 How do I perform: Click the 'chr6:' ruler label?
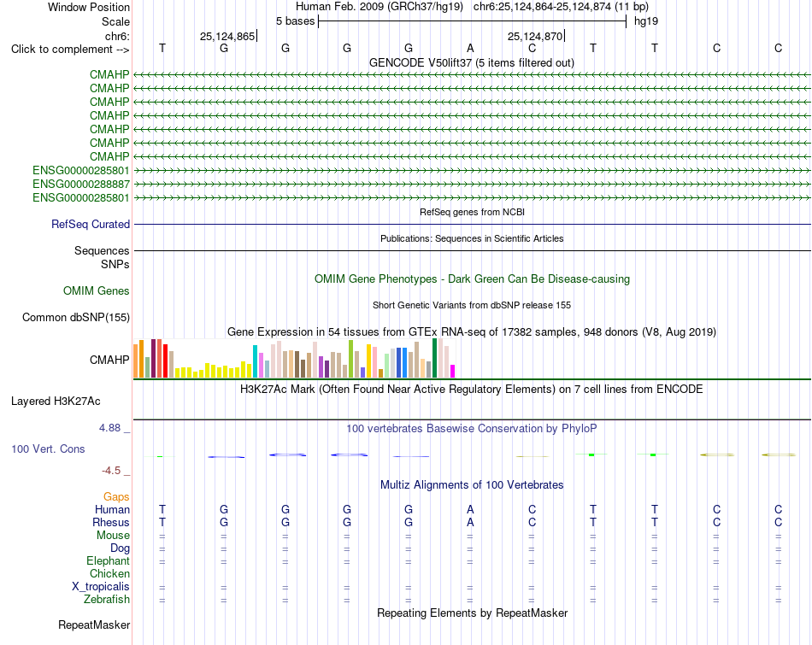117,36
